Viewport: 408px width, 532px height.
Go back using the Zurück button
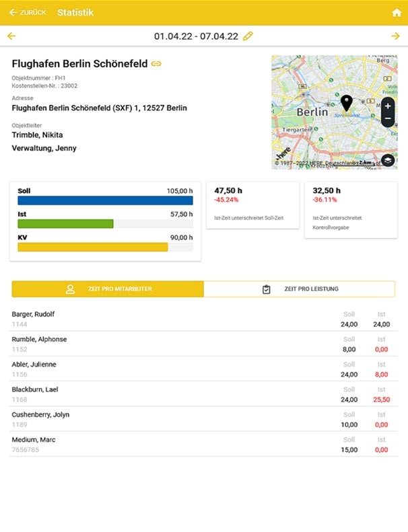[28, 13]
